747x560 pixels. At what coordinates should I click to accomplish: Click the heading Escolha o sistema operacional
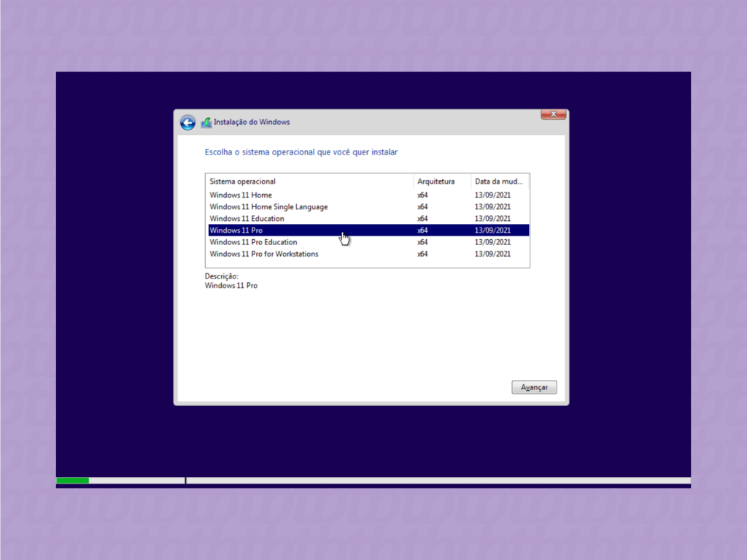pos(301,152)
